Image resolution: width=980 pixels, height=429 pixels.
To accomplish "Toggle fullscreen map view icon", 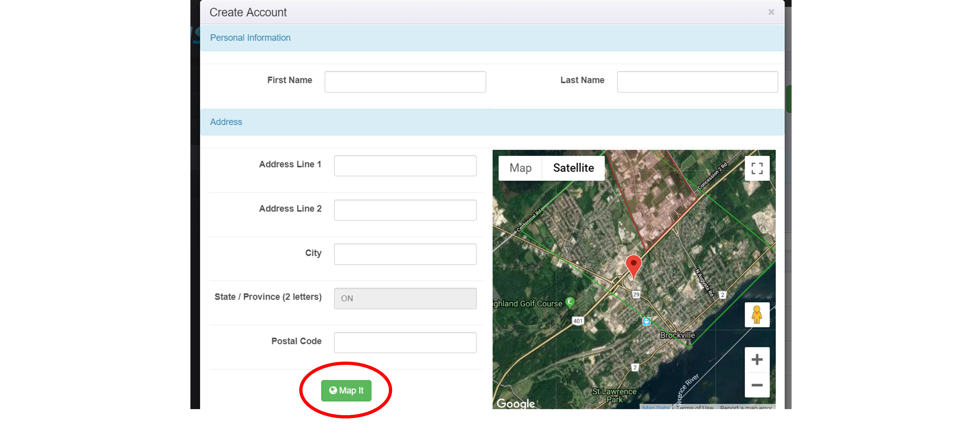I will tap(757, 168).
